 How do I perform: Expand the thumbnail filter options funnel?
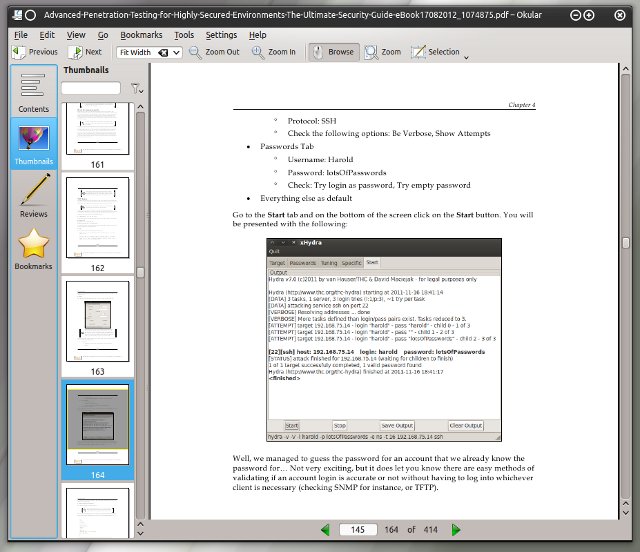[x=136, y=89]
